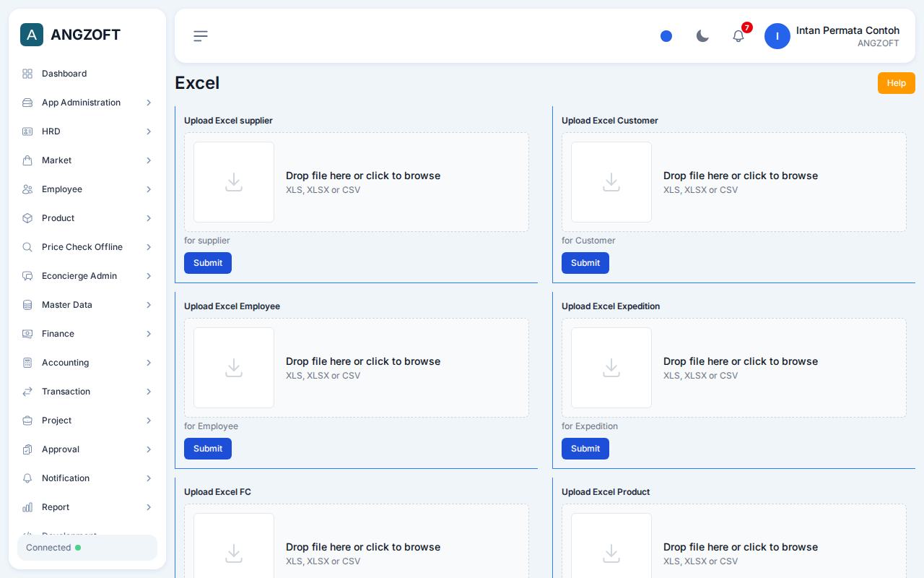
Task: Toggle the hamburger sidebar menu icon
Action: [201, 36]
